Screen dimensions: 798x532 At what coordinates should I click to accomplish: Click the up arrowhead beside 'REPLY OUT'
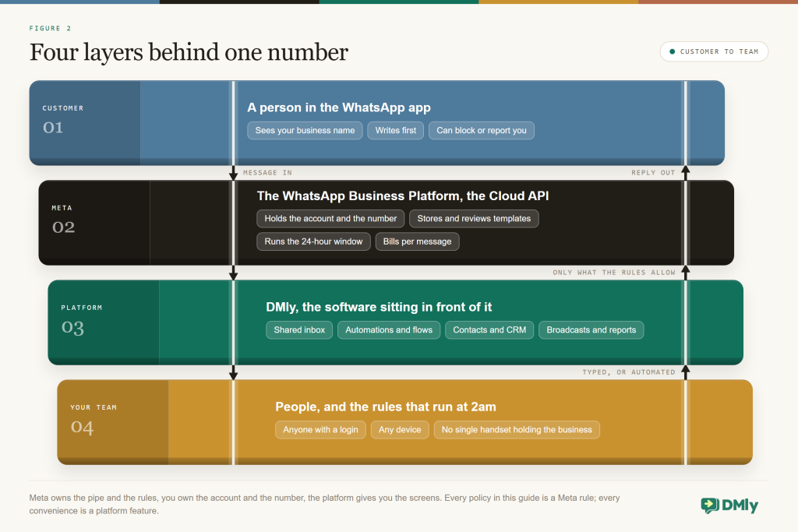point(686,170)
